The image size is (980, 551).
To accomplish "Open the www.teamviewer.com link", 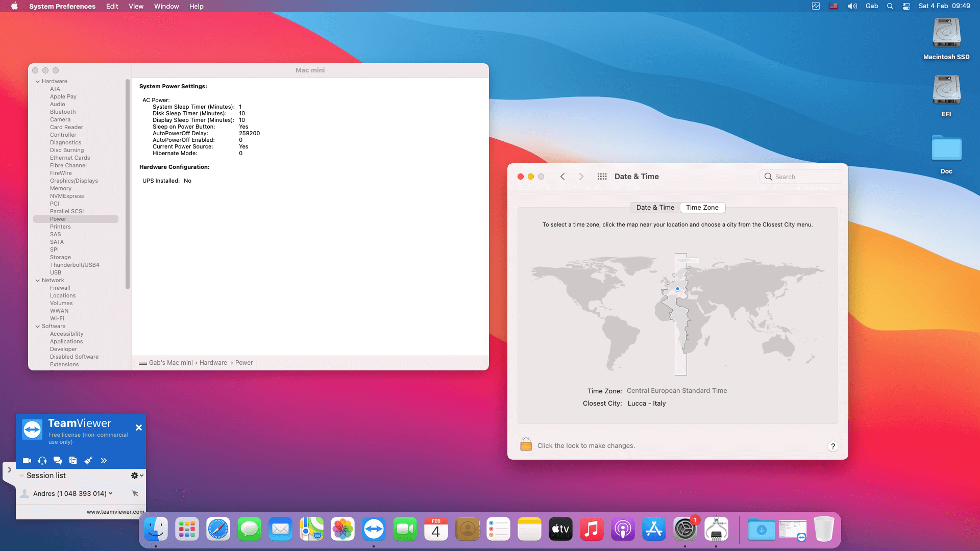I will [115, 512].
